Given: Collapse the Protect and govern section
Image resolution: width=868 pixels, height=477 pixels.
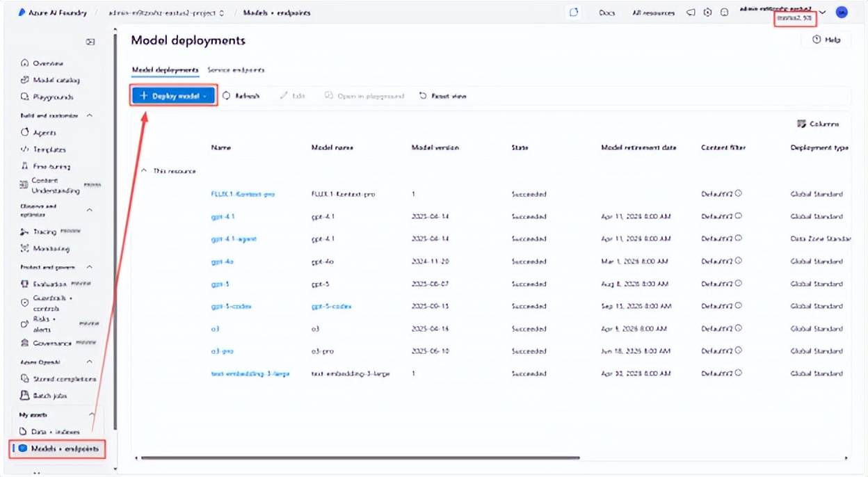Looking at the screenshot, I should point(89,267).
